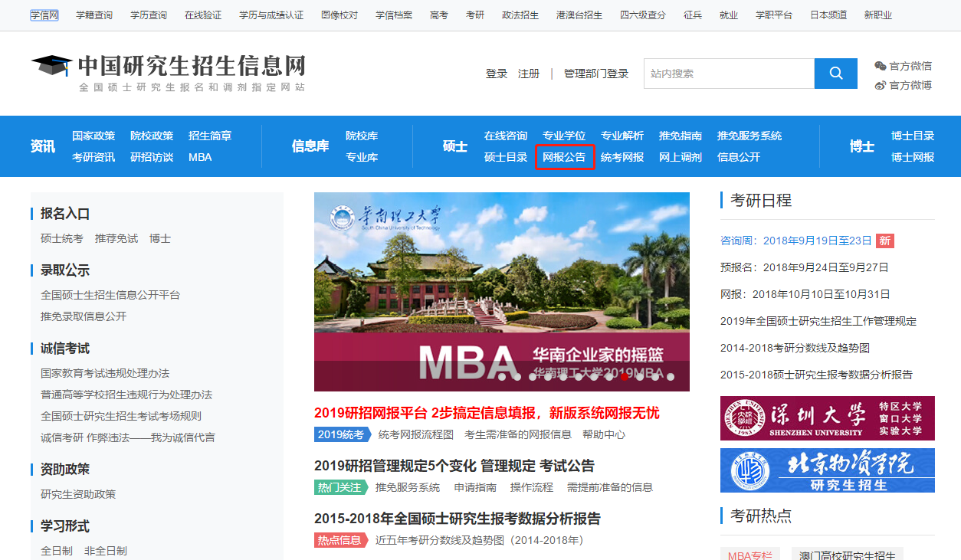Open 在线验证 in the top bar
This screenshot has height=560, width=961.
pyautogui.click(x=203, y=15)
